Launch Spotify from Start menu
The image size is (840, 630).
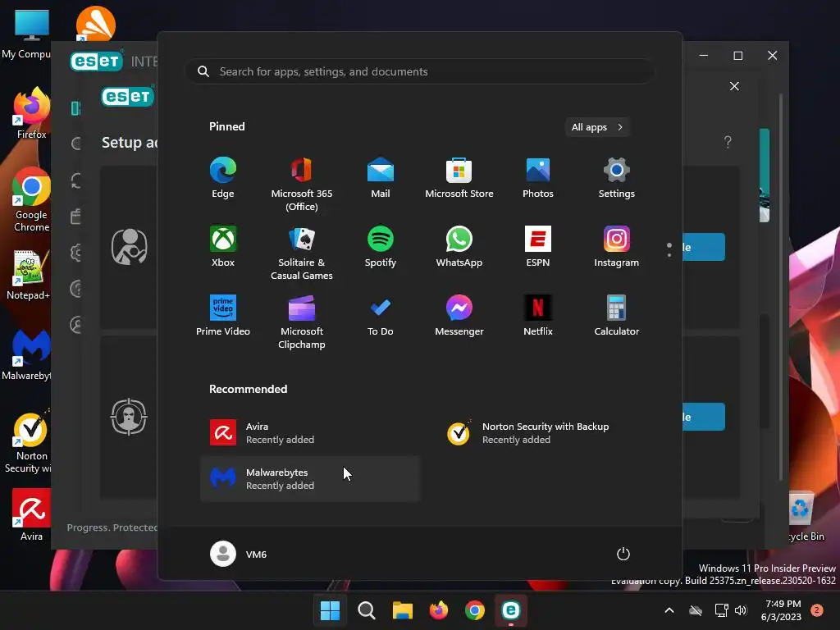(381, 246)
